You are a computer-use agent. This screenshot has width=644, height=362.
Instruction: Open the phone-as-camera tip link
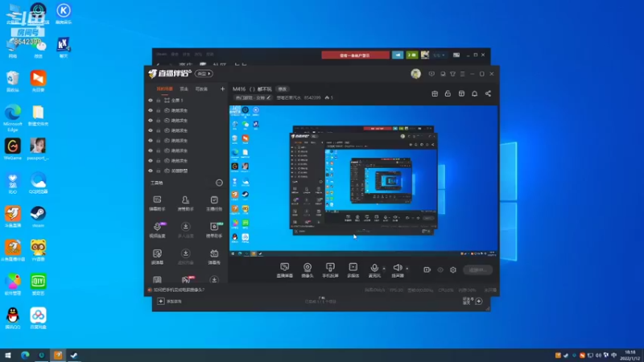click(x=178, y=290)
